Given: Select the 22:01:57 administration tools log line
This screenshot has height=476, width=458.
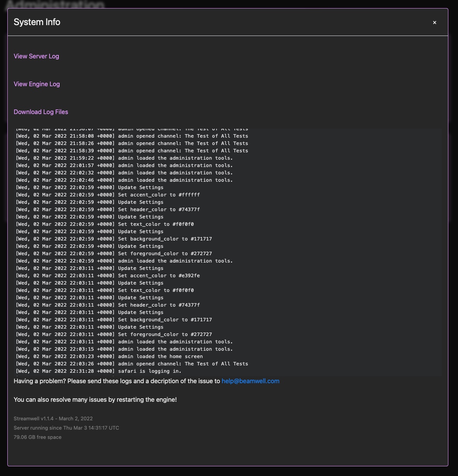Looking at the screenshot, I should pos(124,165).
